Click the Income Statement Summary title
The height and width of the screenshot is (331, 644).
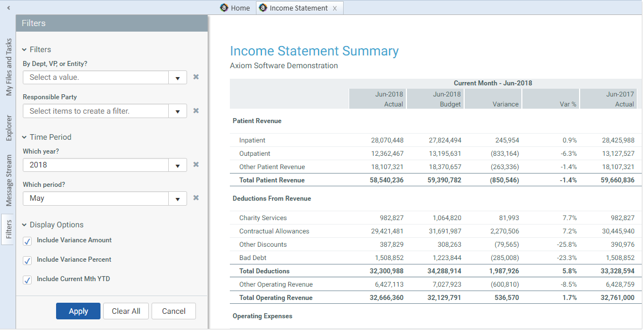[x=314, y=51]
